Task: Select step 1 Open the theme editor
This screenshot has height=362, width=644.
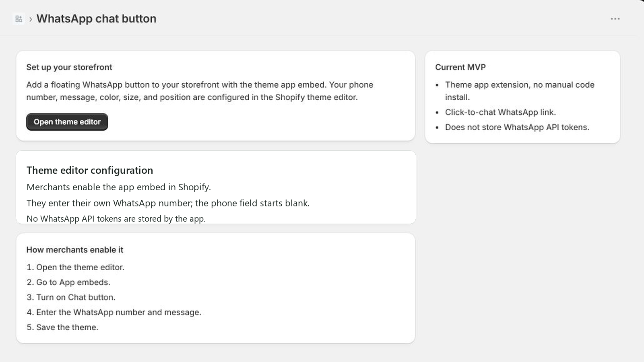Action: [76, 267]
